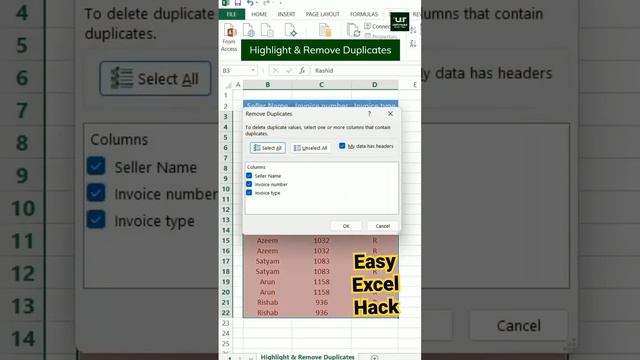
Task: Uncheck the Seller Name column checkbox
Action: tap(249, 176)
